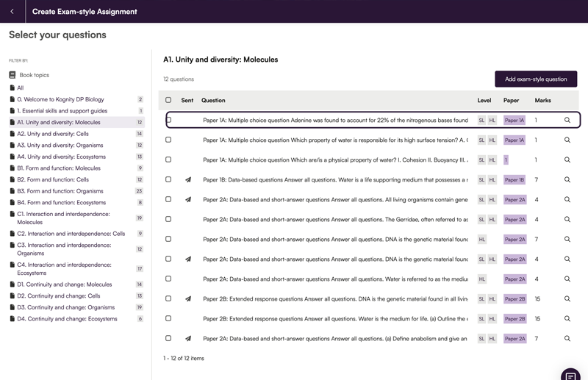This screenshot has width=588, height=380.
Task: Click sent icon on 'All living organisms' row
Action: 188,200
